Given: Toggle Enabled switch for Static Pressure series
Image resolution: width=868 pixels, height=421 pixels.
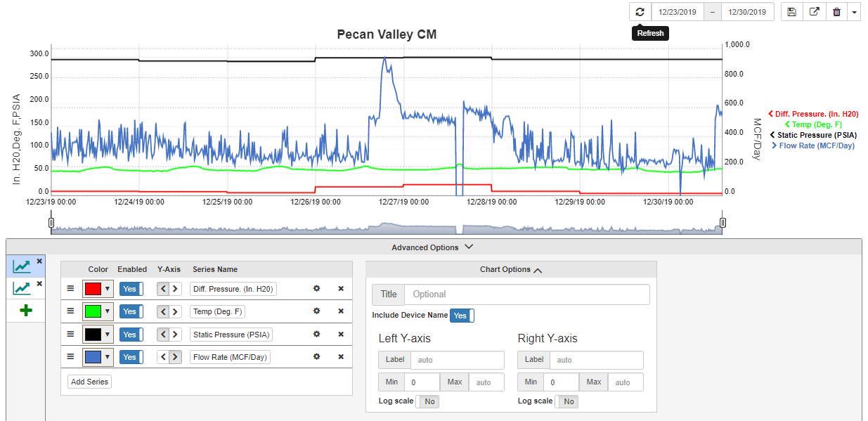Looking at the screenshot, I should click(131, 335).
